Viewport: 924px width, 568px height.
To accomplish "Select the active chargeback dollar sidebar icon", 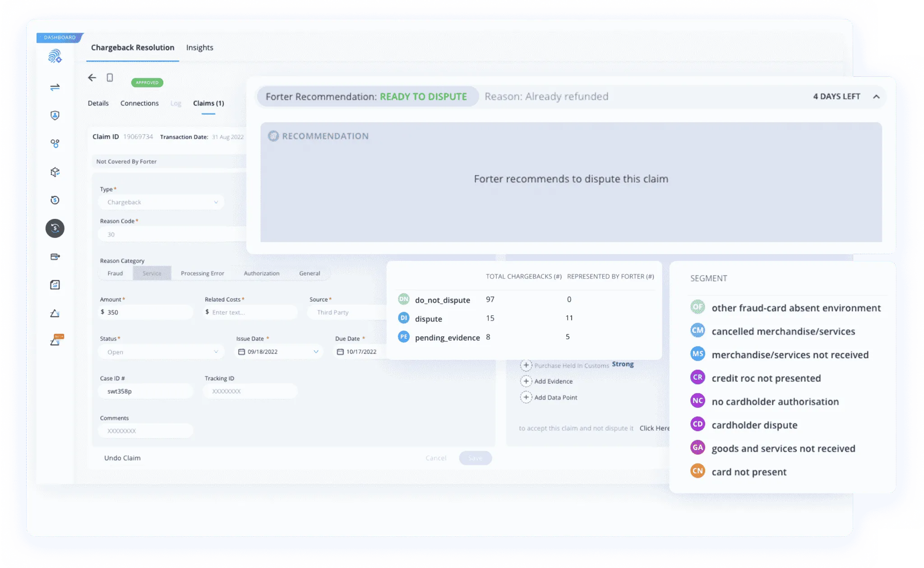I will [55, 228].
